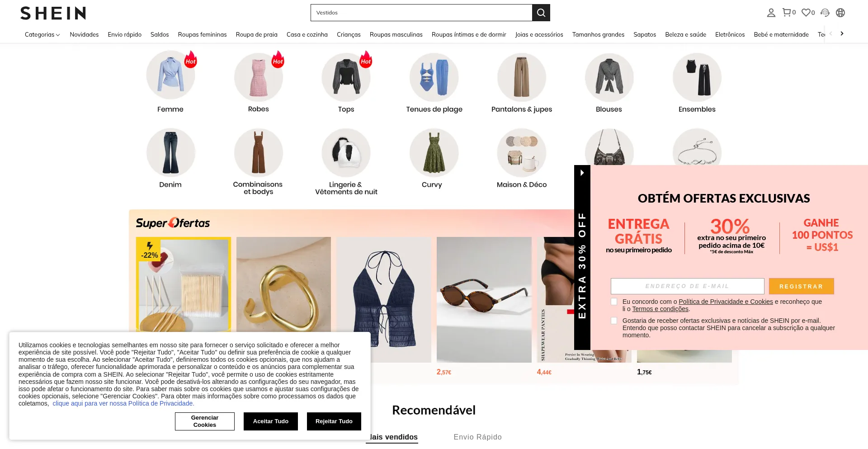Open the Roupas femininas menu item
The width and height of the screenshot is (868, 449).
[x=202, y=34]
